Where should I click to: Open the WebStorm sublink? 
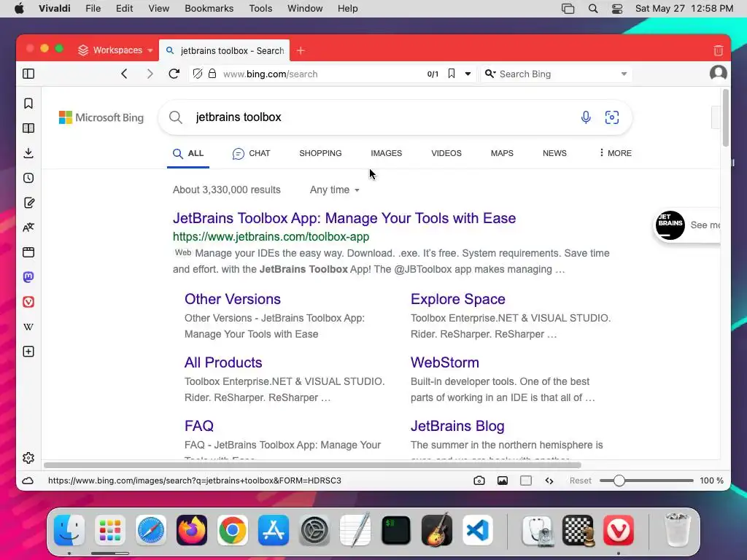(x=444, y=362)
